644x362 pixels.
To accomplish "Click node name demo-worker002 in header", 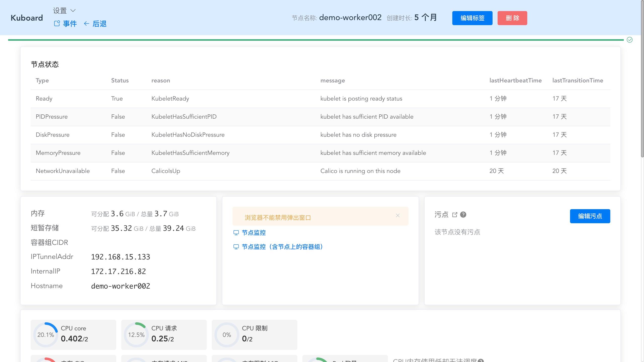I will [350, 17].
